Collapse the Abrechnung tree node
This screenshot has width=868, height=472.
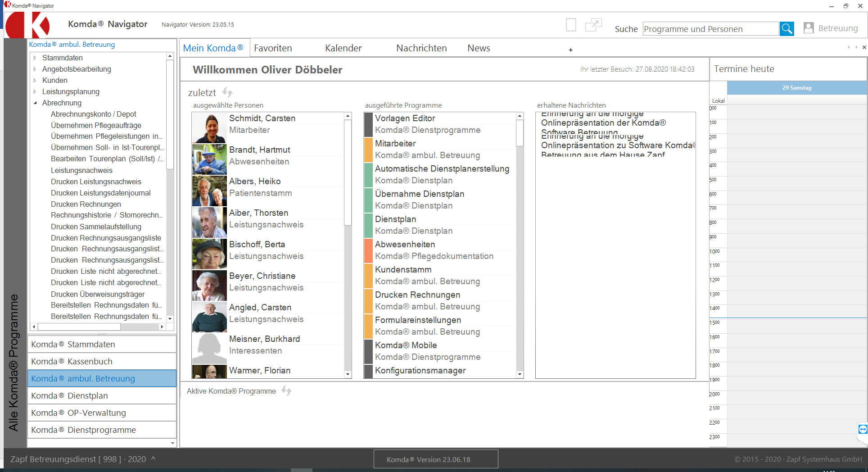[35, 103]
